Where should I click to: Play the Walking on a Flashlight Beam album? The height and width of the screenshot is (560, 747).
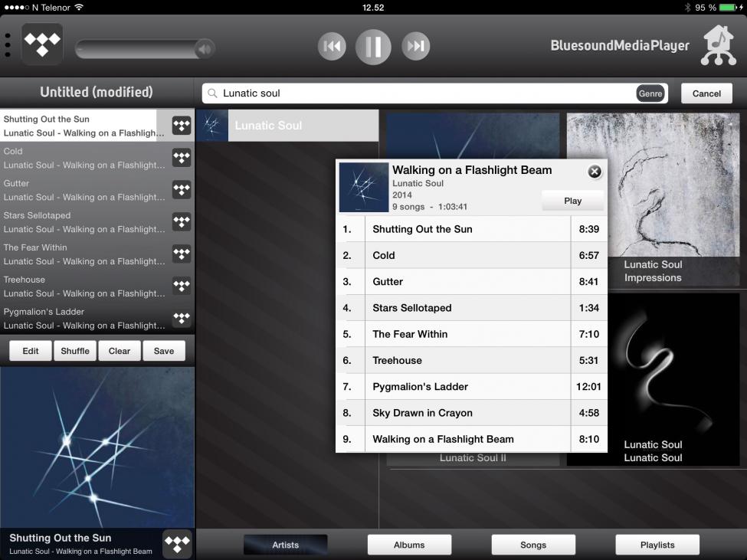click(572, 201)
